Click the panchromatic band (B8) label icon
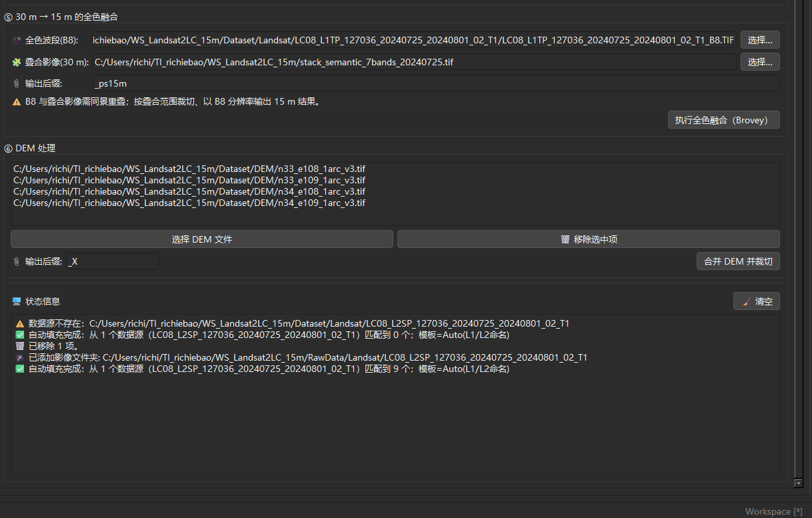 (x=17, y=40)
